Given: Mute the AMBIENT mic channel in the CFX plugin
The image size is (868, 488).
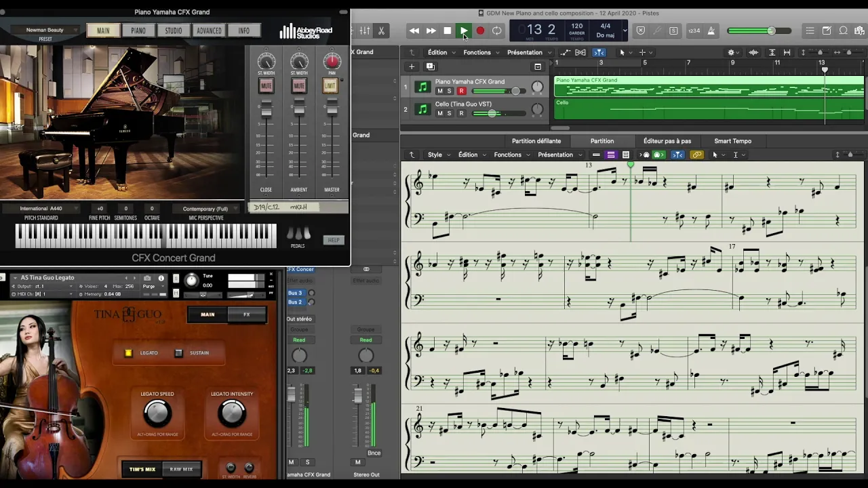Looking at the screenshot, I should pos(299,86).
